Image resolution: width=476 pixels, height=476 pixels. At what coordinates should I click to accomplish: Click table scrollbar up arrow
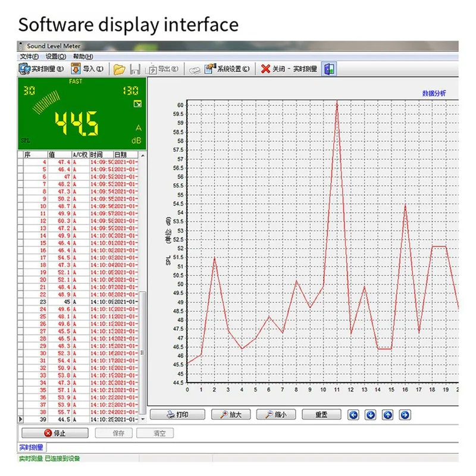143,155
